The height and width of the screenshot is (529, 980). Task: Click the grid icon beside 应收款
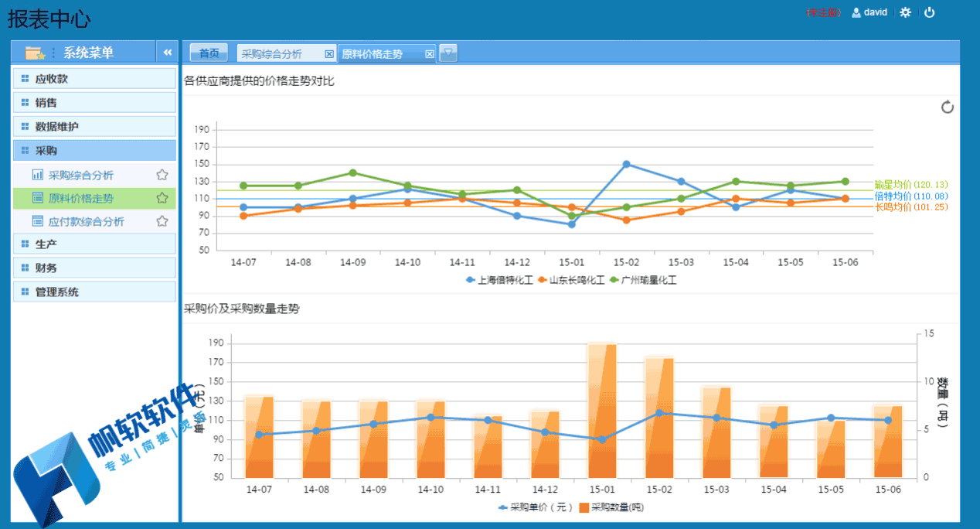pyautogui.click(x=25, y=79)
